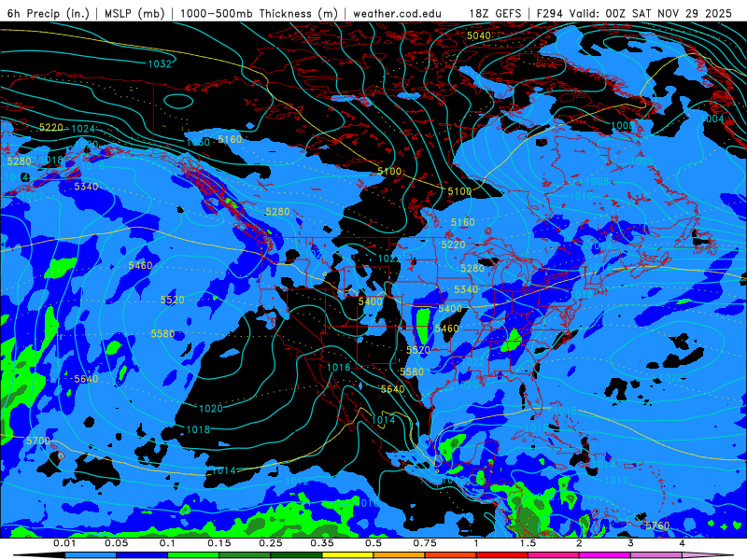Screen dimensions: 747x560
Task: Click the 'F294' forecast hour text
Action: click(x=551, y=13)
